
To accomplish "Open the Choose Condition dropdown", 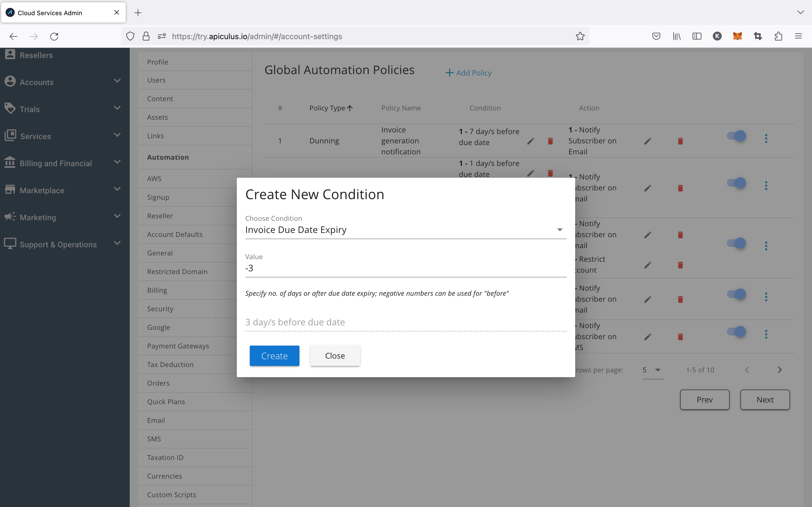I will 405,230.
